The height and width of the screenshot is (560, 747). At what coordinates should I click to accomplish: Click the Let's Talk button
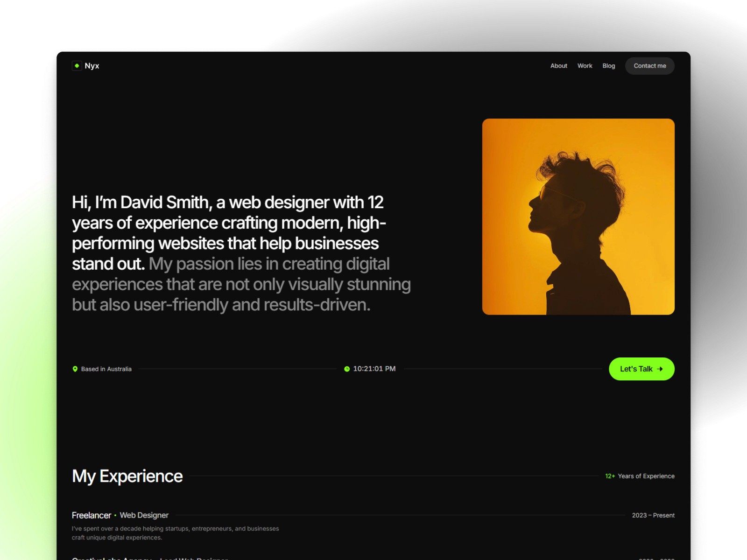click(641, 369)
